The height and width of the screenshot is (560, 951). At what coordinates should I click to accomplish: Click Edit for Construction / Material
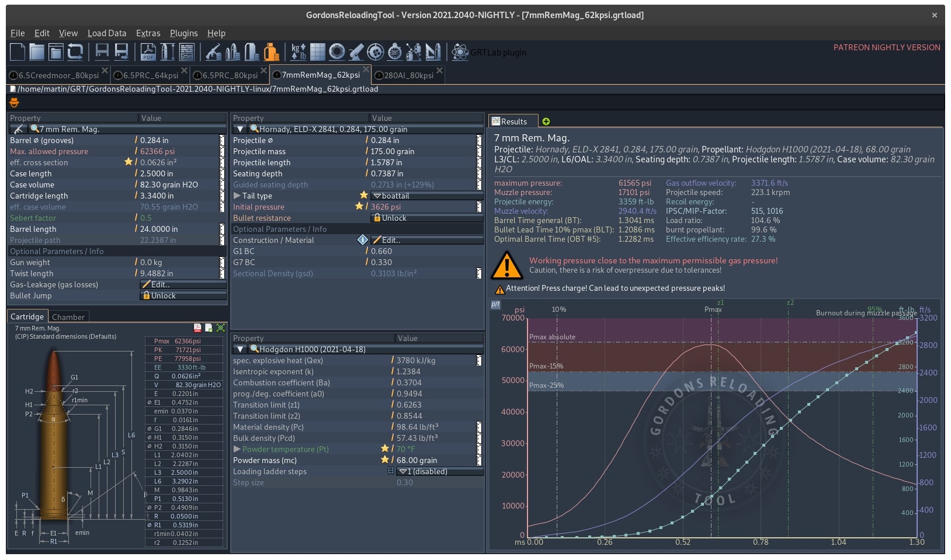pyautogui.click(x=427, y=240)
